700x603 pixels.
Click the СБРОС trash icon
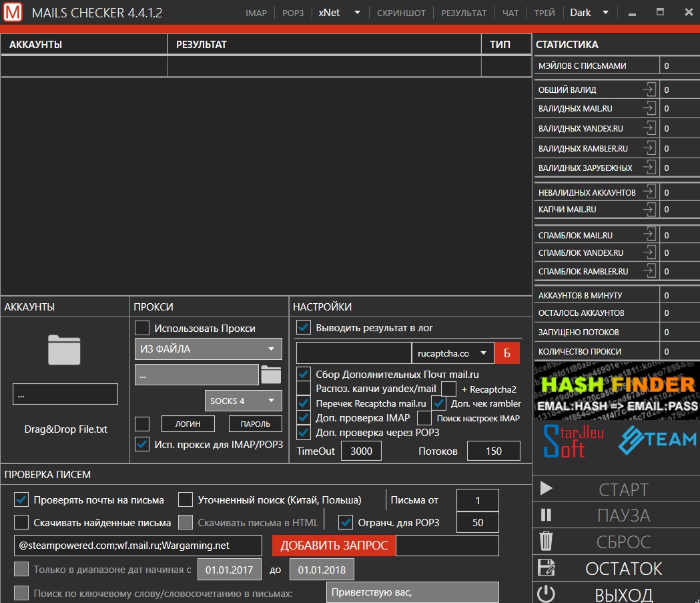tap(546, 541)
